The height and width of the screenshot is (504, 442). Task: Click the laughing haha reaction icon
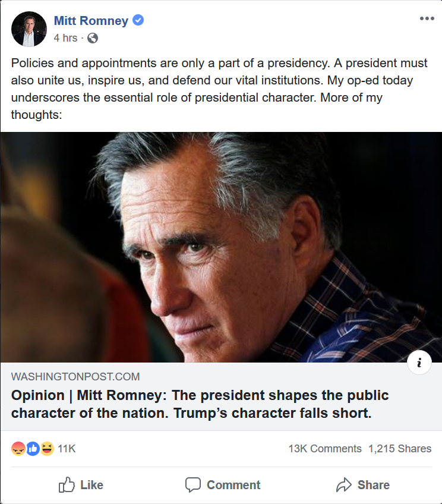tap(46, 449)
